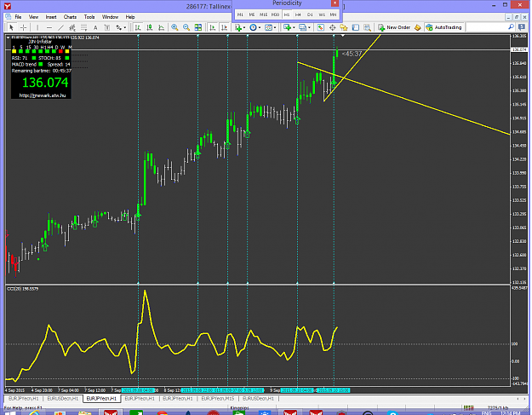Switch chart to Line Chart style
The height and width of the screenshot is (415, 532).
161,27
